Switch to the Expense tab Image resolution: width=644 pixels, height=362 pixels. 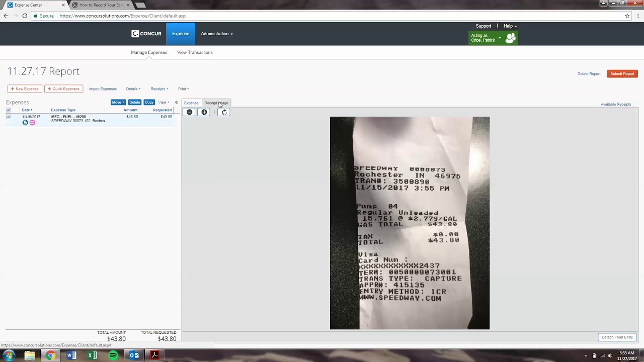tap(191, 103)
